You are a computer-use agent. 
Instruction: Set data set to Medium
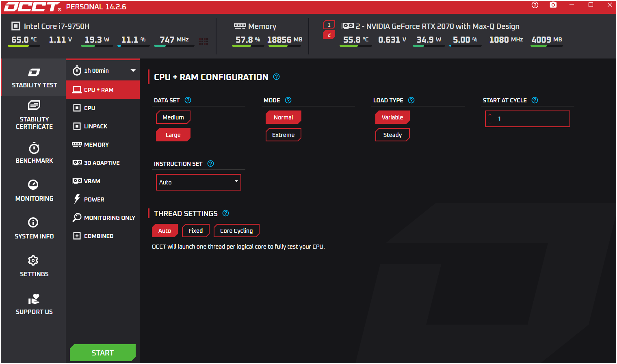pos(173,117)
